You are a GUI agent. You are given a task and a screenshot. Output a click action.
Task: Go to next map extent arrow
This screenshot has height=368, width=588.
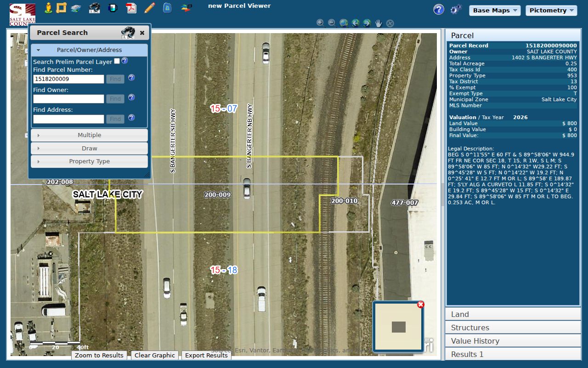(x=367, y=23)
